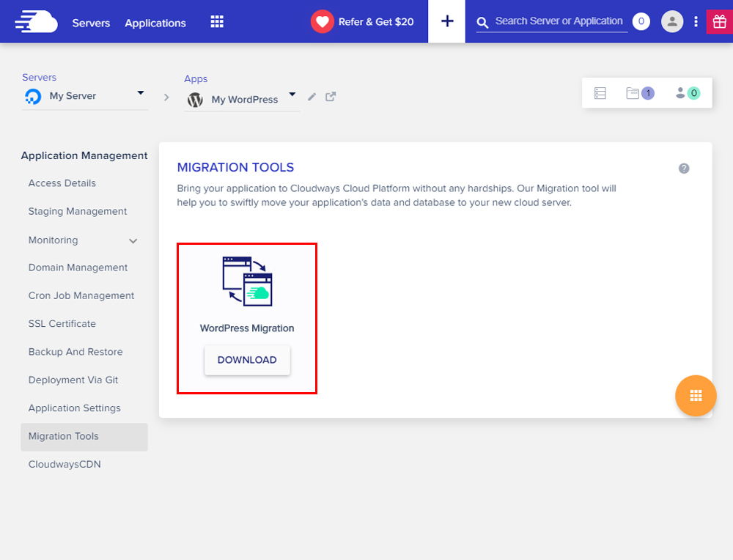Click the DigitalOcean server provider icon
Viewport: 733px width, 560px height.
coord(33,96)
